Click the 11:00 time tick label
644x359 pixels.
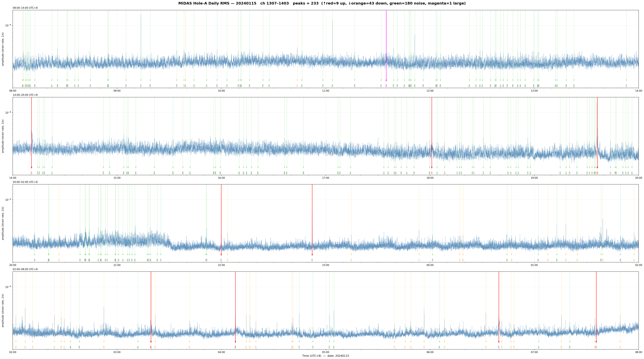[326, 91]
